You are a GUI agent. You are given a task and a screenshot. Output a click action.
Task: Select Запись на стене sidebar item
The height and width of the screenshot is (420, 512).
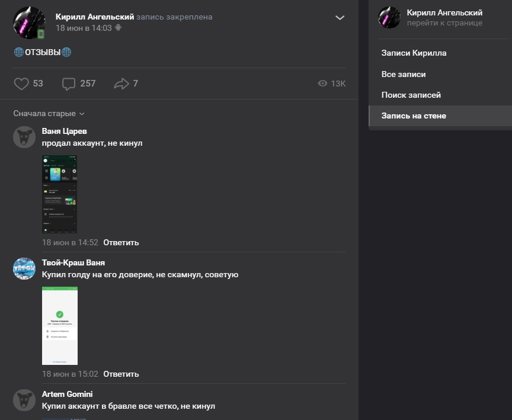click(414, 116)
